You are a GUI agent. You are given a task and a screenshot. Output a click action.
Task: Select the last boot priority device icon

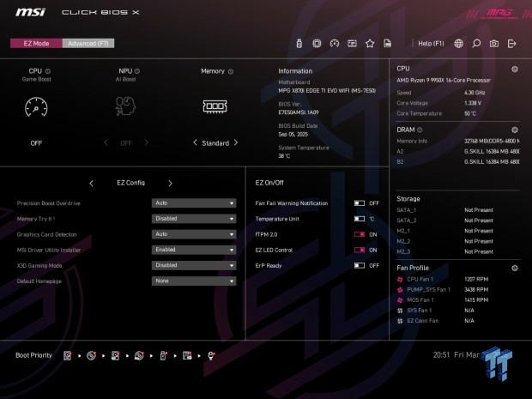click(x=211, y=355)
